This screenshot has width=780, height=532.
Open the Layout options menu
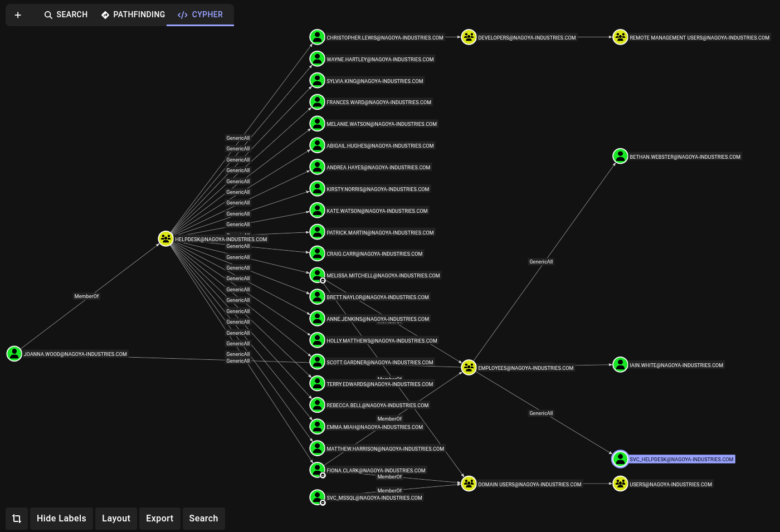coord(116,519)
